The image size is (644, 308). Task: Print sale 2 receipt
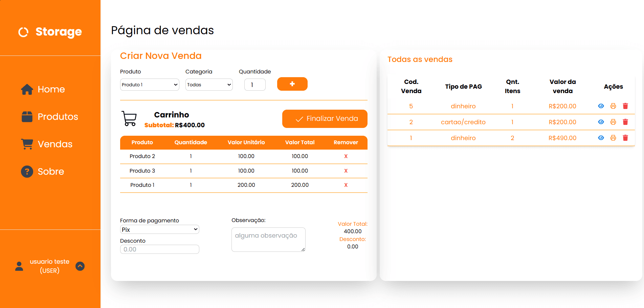(x=613, y=122)
